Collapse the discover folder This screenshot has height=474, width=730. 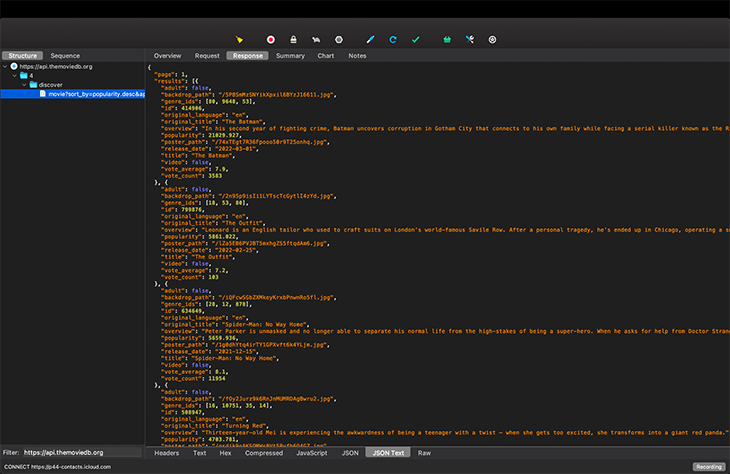(24, 85)
